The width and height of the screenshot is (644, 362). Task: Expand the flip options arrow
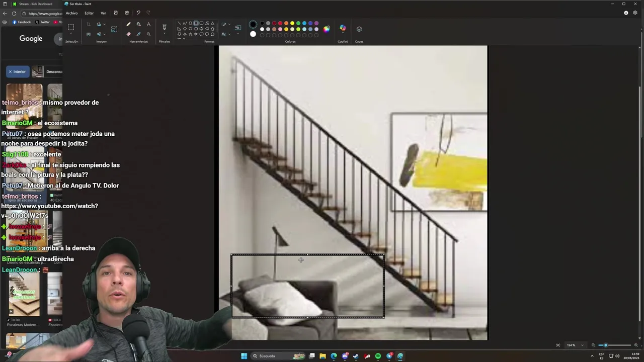pyautogui.click(x=104, y=34)
